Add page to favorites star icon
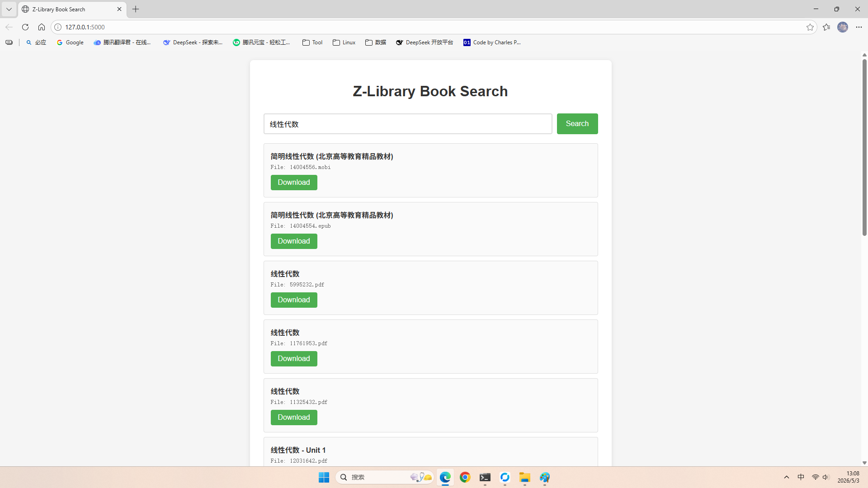 pos(810,27)
